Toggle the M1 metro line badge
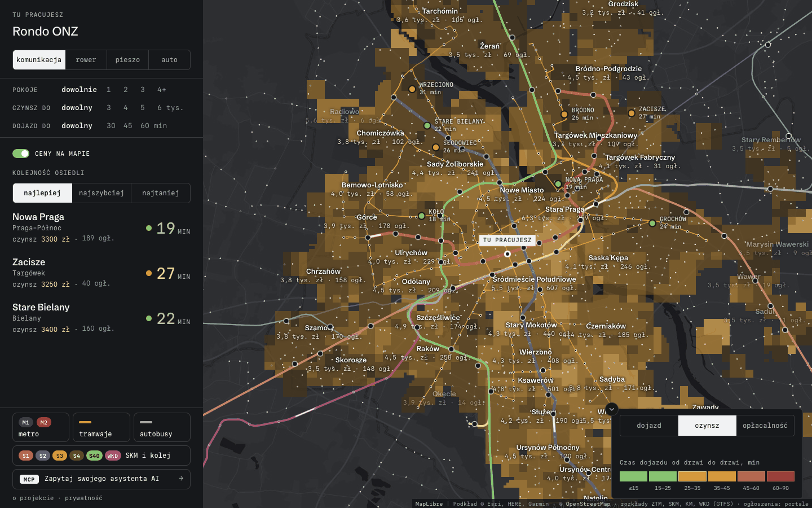This screenshot has width=812, height=508. [x=26, y=422]
